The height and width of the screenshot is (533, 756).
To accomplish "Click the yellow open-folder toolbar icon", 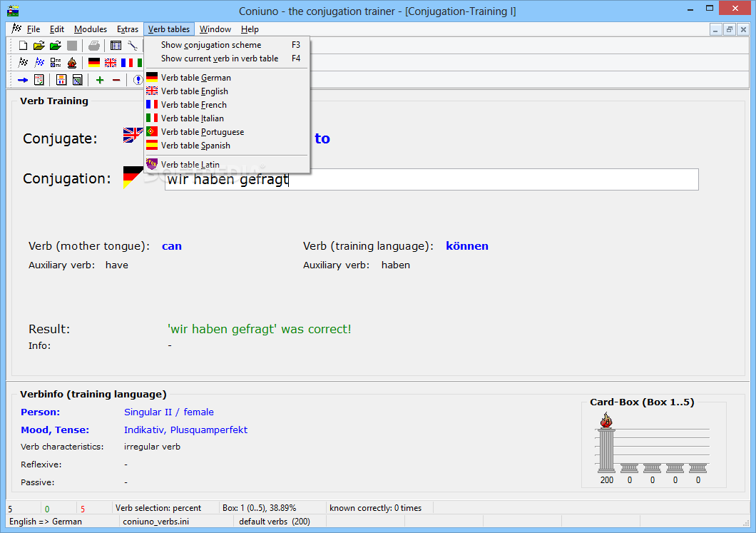I will [39, 46].
